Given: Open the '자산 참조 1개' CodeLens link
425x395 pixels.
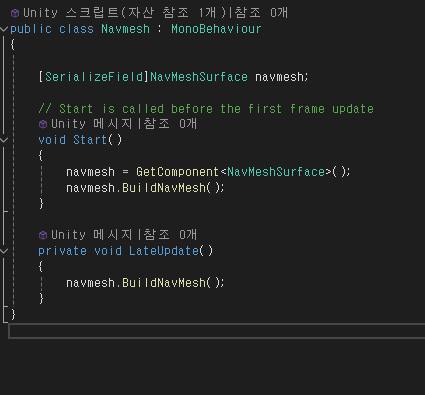Looking at the screenshot, I should (x=172, y=13).
